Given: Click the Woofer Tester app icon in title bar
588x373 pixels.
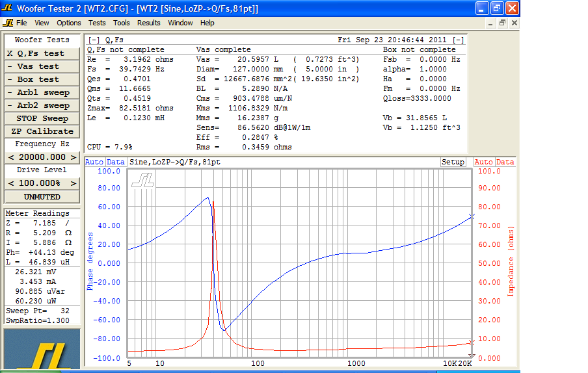Looking at the screenshot, I should point(7,8).
